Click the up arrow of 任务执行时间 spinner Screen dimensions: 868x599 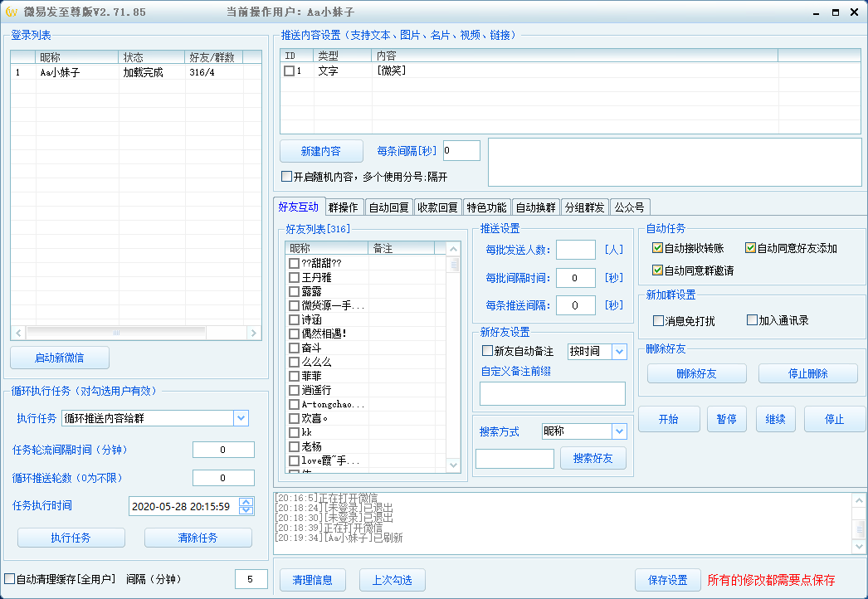(246, 502)
